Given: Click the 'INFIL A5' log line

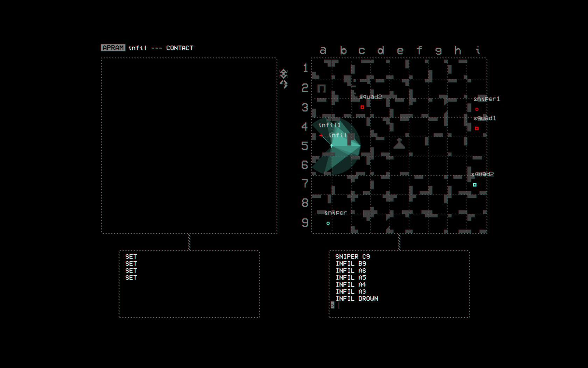Looking at the screenshot, I should point(351,278).
